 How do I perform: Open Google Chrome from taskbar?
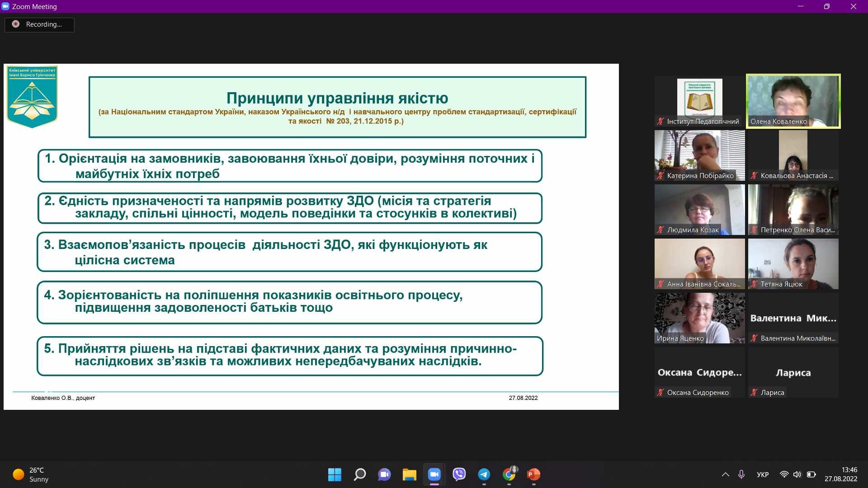tap(509, 474)
